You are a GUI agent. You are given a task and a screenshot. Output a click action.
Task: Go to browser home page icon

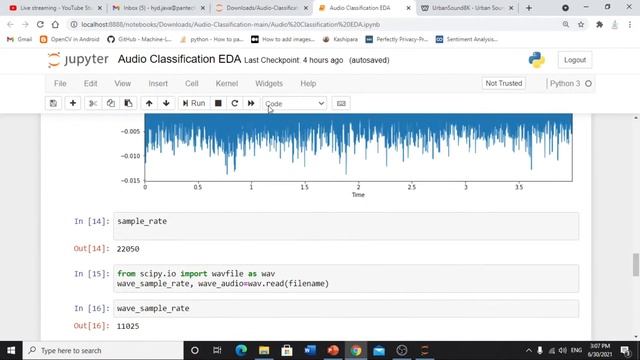(x=55, y=24)
